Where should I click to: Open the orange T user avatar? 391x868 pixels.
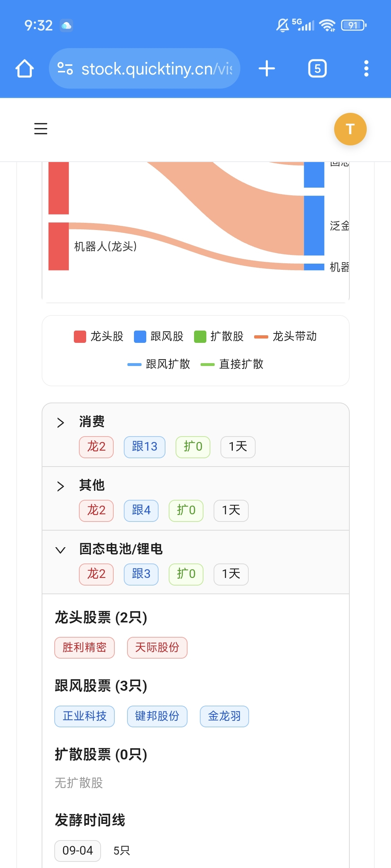pyautogui.click(x=350, y=129)
